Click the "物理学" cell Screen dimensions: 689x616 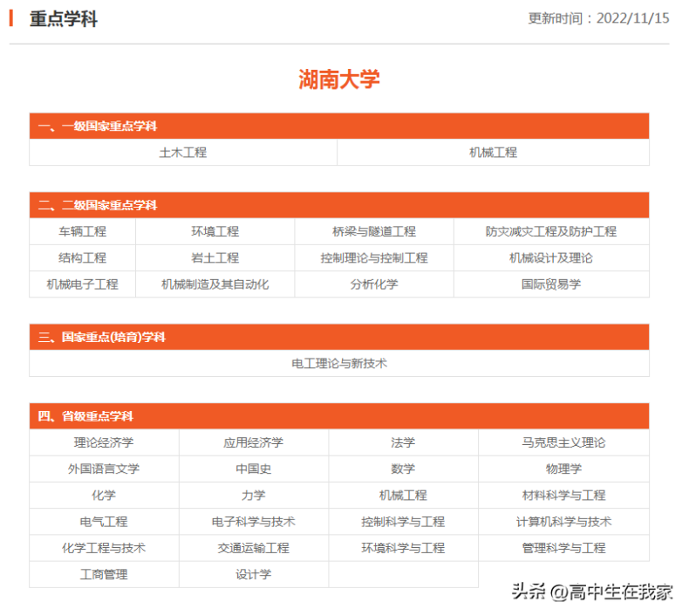click(563, 469)
